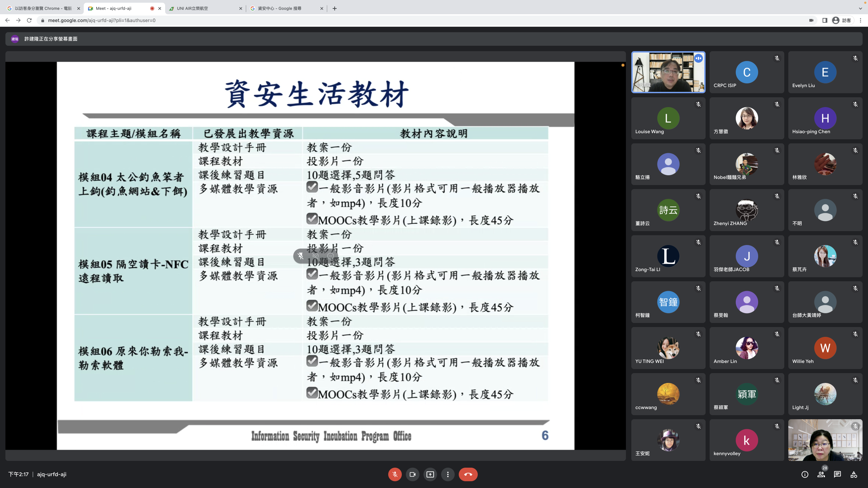This screenshot has height=488, width=868.
Task: Select 許建隆 presenter video thumbnail
Action: tap(668, 72)
